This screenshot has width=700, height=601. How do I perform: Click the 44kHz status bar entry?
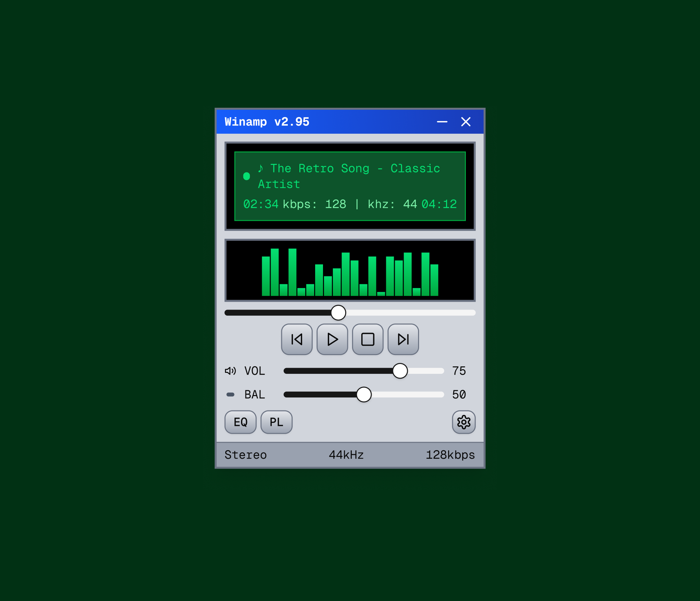pyautogui.click(x=346, y=455)
